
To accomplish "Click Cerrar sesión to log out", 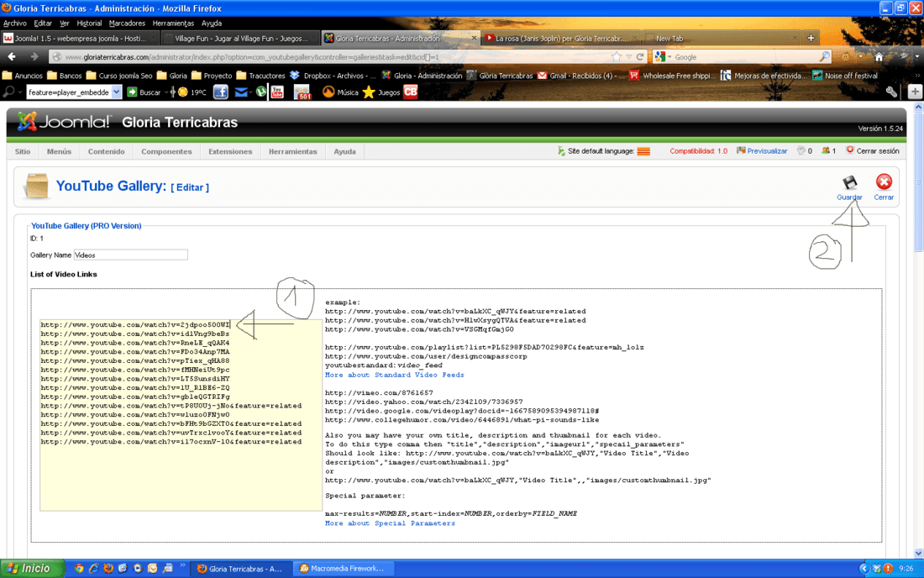I will tap(878, 151).
